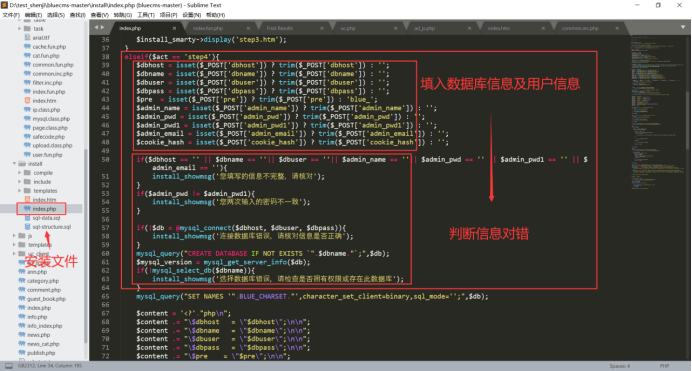Open publish.php in sidebar

tap(41, 353)
